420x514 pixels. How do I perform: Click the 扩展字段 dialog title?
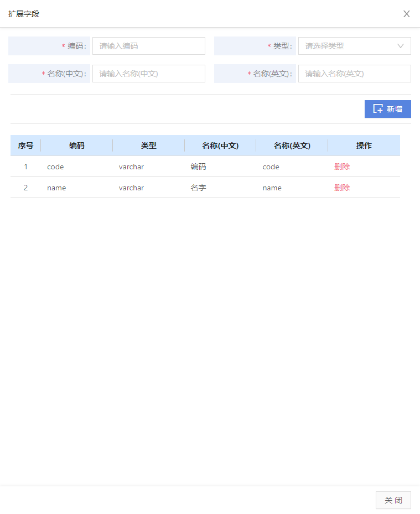coord(24,14)
